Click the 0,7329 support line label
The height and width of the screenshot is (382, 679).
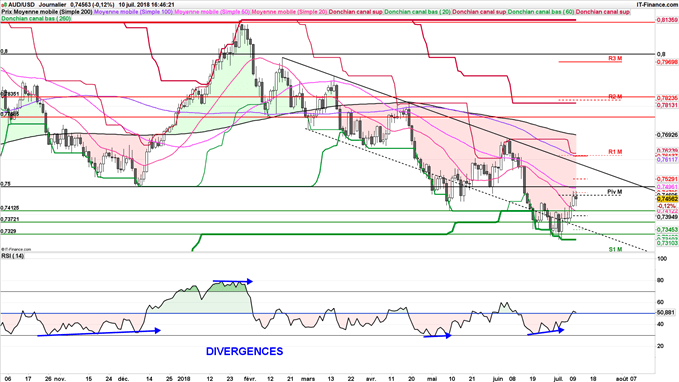8,231
